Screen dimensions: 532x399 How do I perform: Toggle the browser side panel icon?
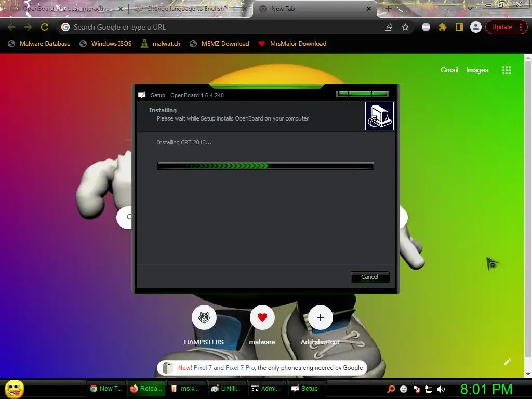click(459, 27)
